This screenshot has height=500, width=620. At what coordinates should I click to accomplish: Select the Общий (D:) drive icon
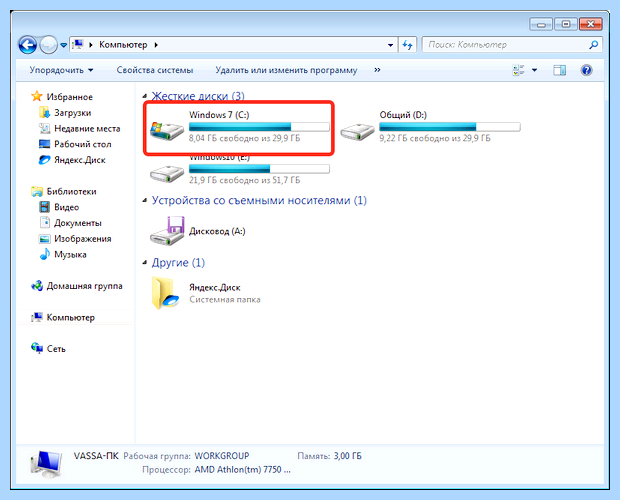(x=357, y=131)
